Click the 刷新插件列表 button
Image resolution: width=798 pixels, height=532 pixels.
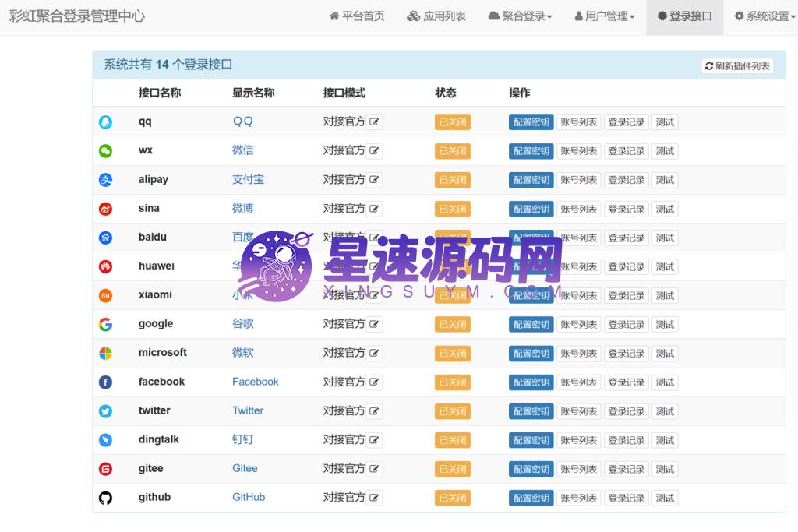point(737,66)
